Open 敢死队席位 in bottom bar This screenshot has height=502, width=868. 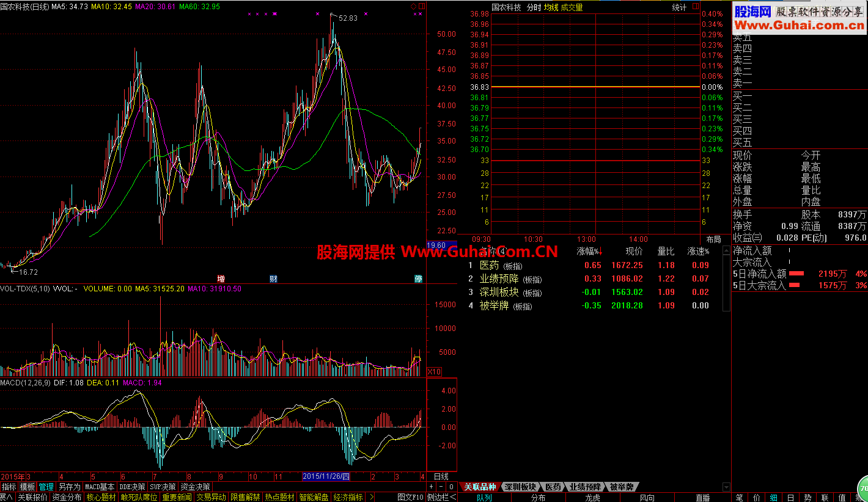tap(139, 497)
